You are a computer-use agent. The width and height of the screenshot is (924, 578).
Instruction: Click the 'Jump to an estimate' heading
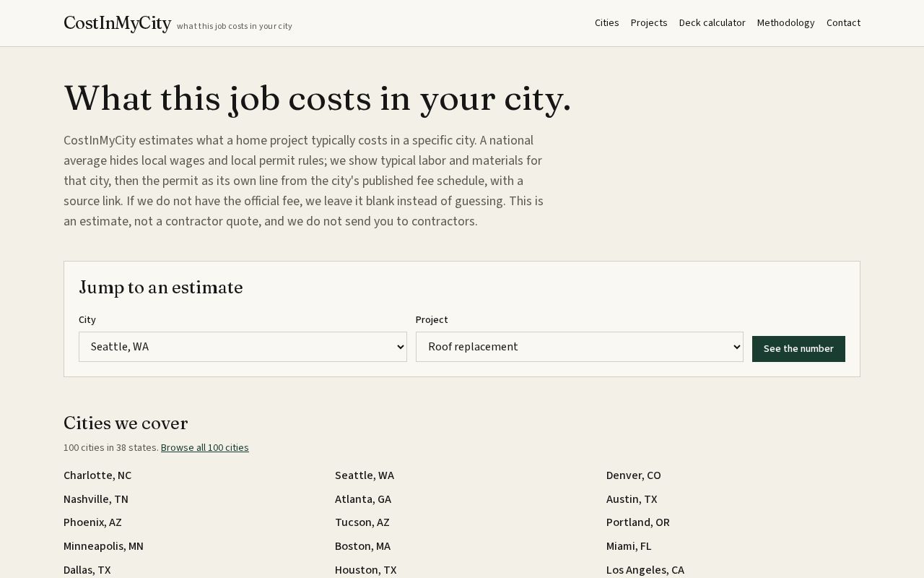tap(160, 288)
